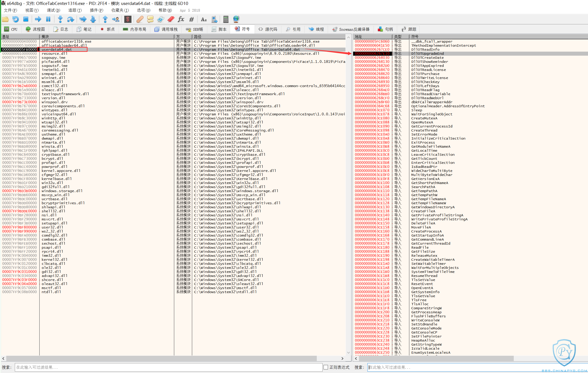Viewport: 588px width, 373px height.
Task: Open the 帮助(H) menu
Action: point(165,10)
